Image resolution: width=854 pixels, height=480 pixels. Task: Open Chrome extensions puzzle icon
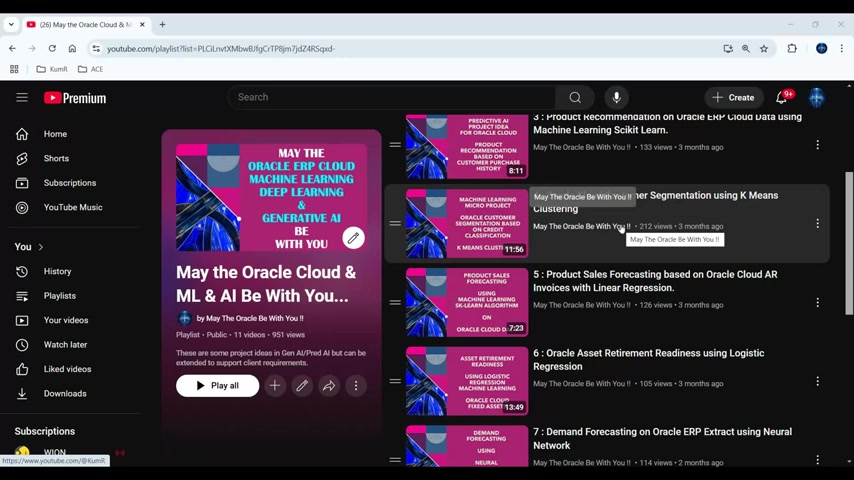tap(792, 48)
